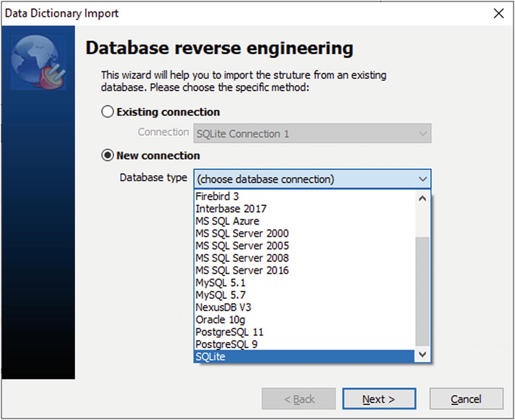Screen dimensions: 515x420
Task: Click the Next > button
Action: (x=379, y=399)
